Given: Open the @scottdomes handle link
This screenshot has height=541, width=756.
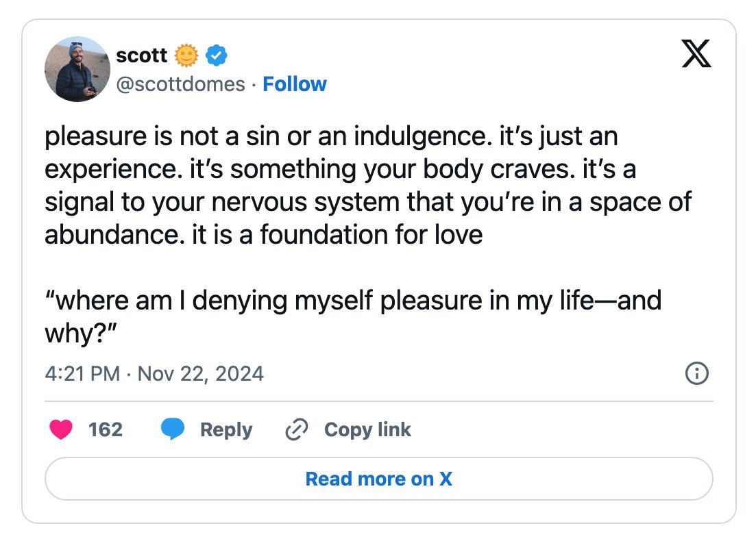Looking at the screenshot, I should 181,84.
